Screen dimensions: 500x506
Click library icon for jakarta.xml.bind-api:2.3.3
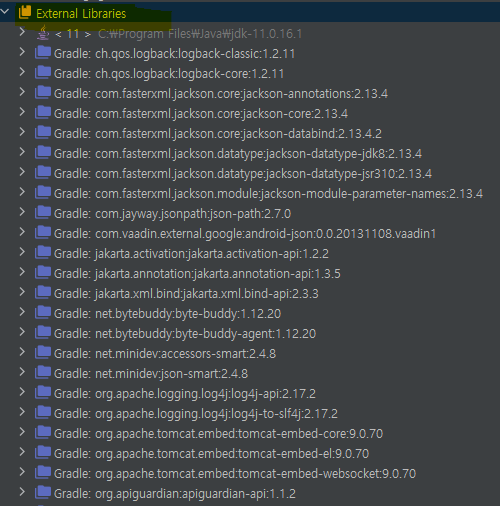(x=43, y=292)
